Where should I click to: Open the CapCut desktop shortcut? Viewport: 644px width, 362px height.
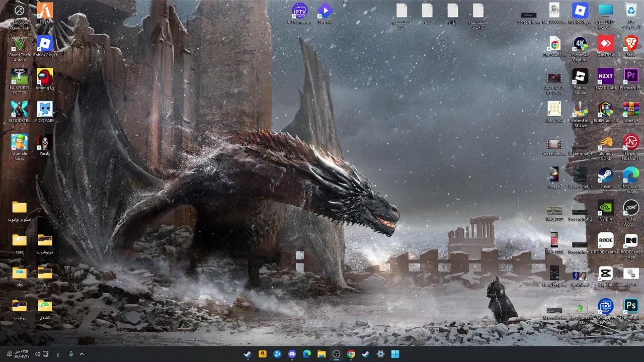click(606, 277)
